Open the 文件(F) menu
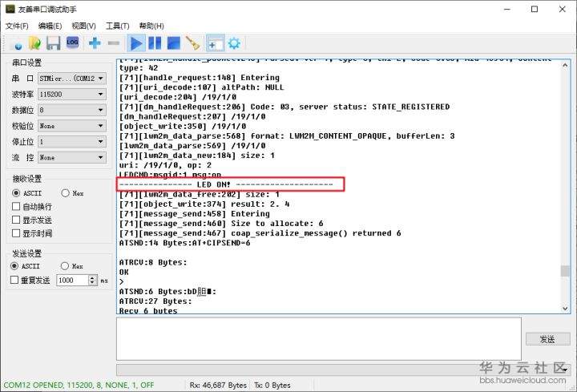 click(17, 26)
